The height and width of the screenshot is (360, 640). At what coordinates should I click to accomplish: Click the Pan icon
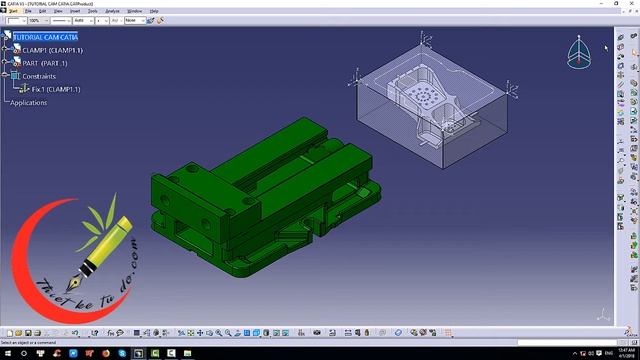(200, 333)
